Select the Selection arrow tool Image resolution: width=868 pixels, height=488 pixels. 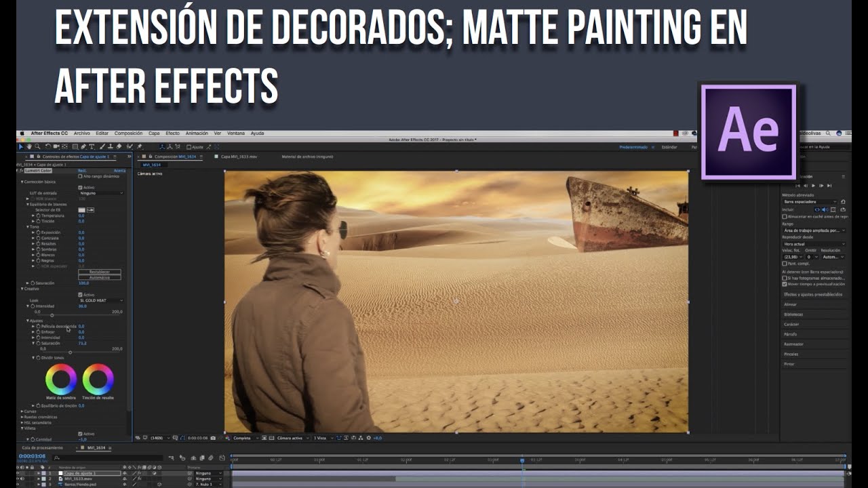point(20,146)
